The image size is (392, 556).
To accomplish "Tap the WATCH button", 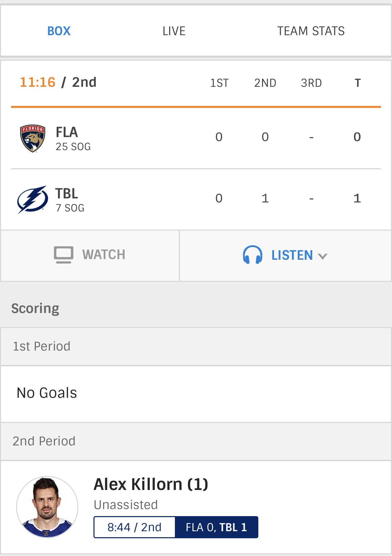I will coord(90,255).
